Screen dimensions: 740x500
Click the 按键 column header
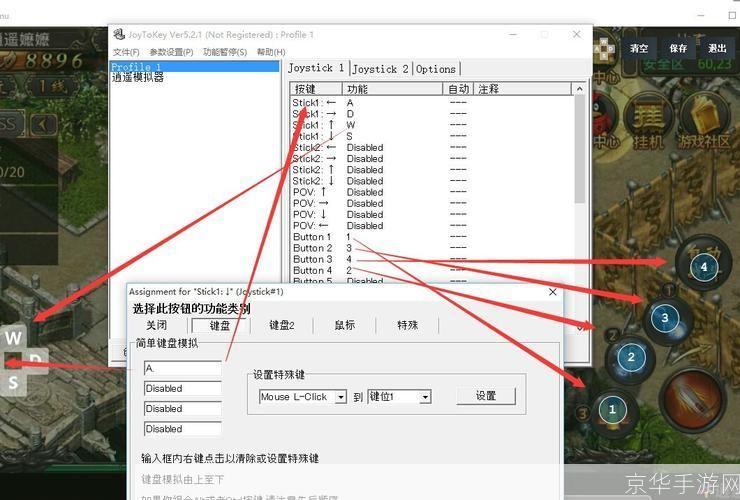click(316, 89)
